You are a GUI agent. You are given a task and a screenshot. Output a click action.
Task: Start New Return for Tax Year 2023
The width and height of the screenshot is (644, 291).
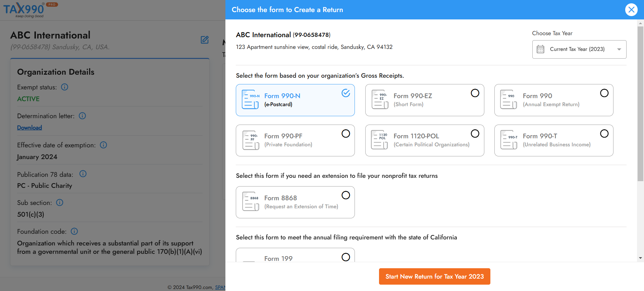click(435, 277)
